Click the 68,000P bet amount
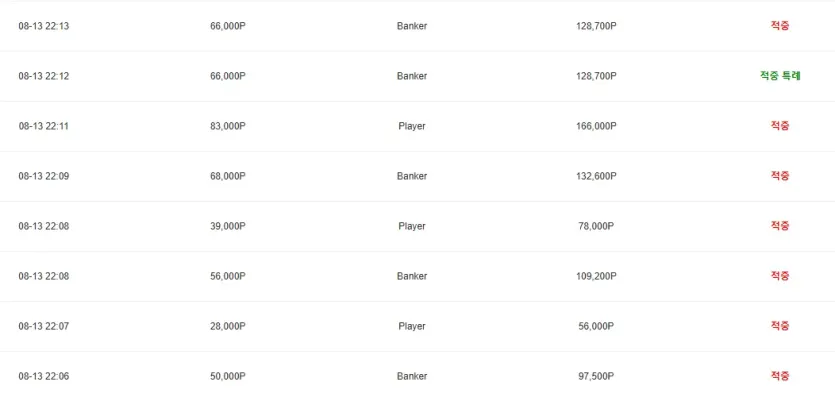 click(x=228, y=176)
